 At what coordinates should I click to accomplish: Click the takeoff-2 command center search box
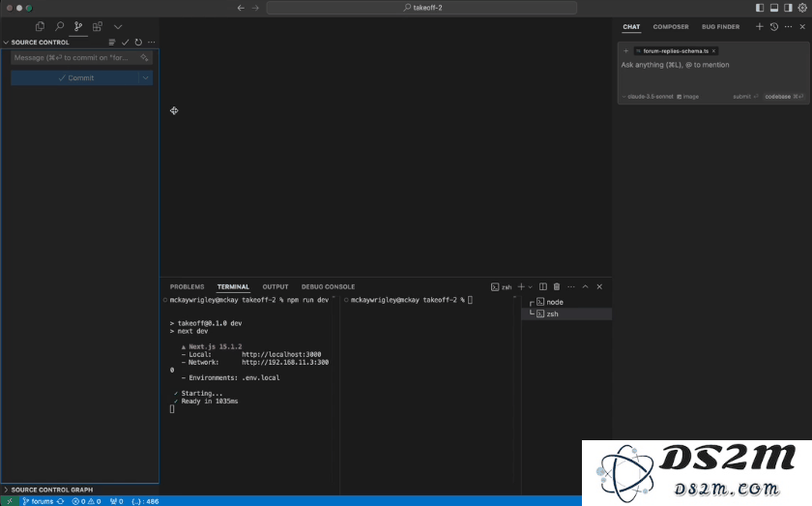coord(421,8)
